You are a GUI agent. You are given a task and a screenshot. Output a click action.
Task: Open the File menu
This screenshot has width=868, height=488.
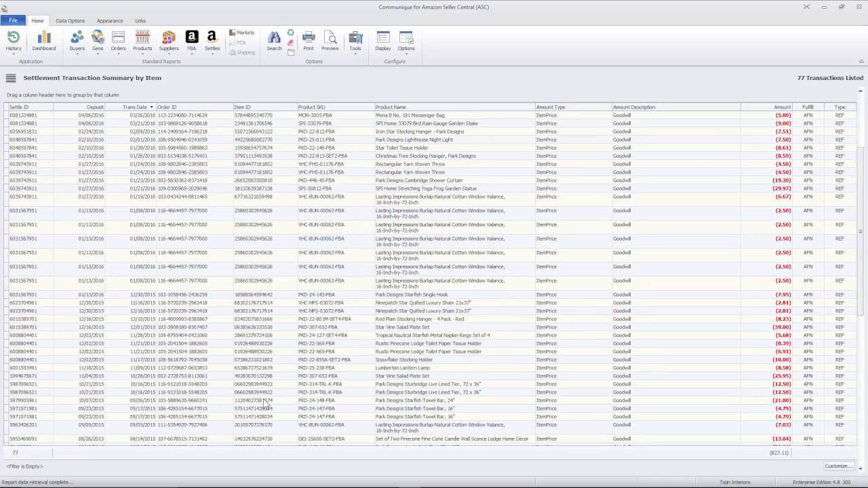point(13,20)
